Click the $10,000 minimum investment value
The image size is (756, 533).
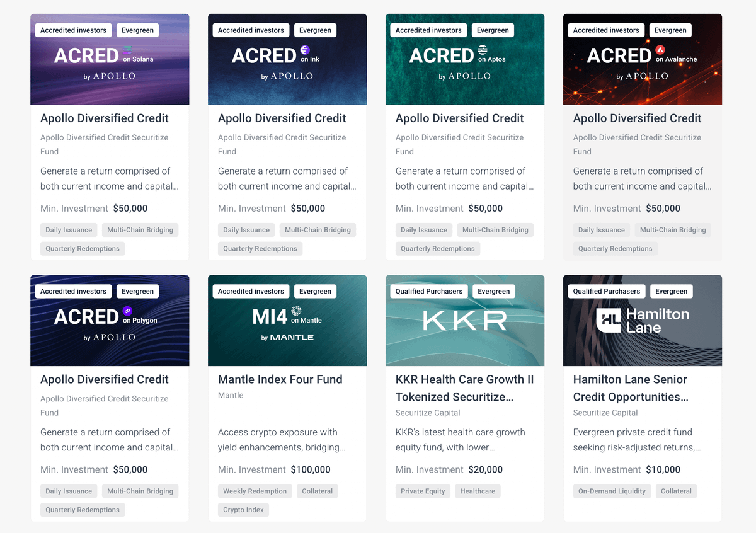(x=663, y=469)
